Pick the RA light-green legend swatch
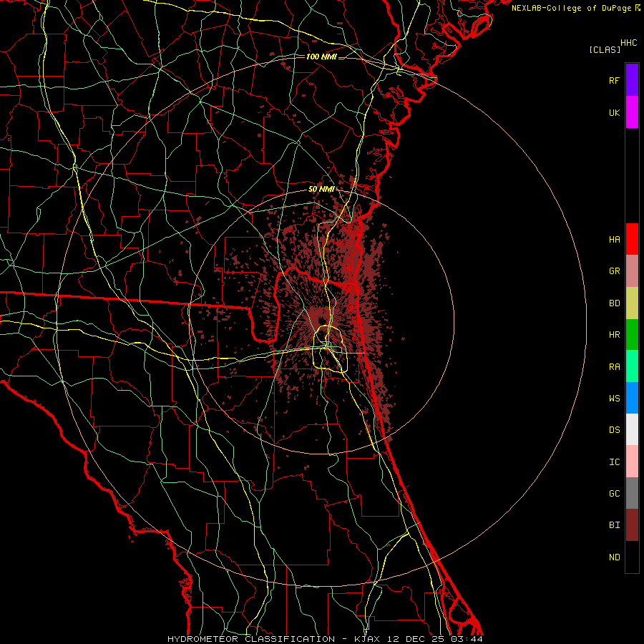The height and width of the screenshot is (644, 644). point(632,366)
